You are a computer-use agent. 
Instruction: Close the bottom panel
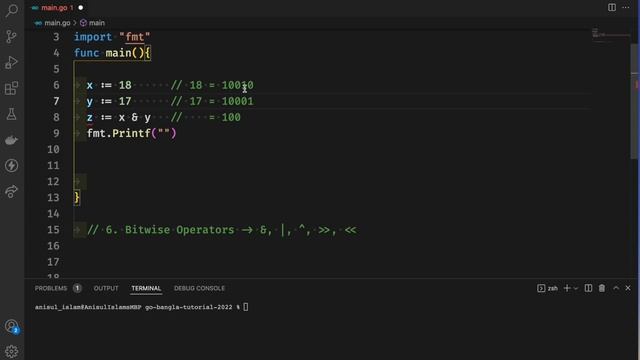(628, 288)
